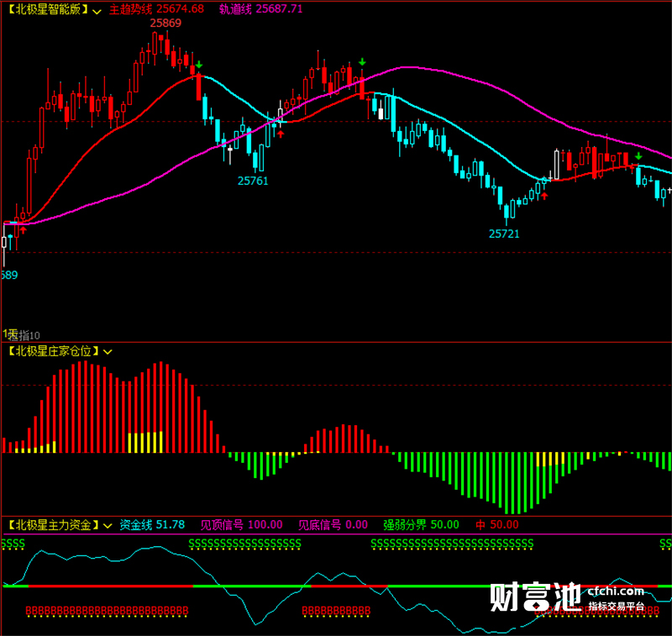This screenshot has width=672, height=636.
Task: Click the 25869 high price label
Action: click(x=165, y=23)
